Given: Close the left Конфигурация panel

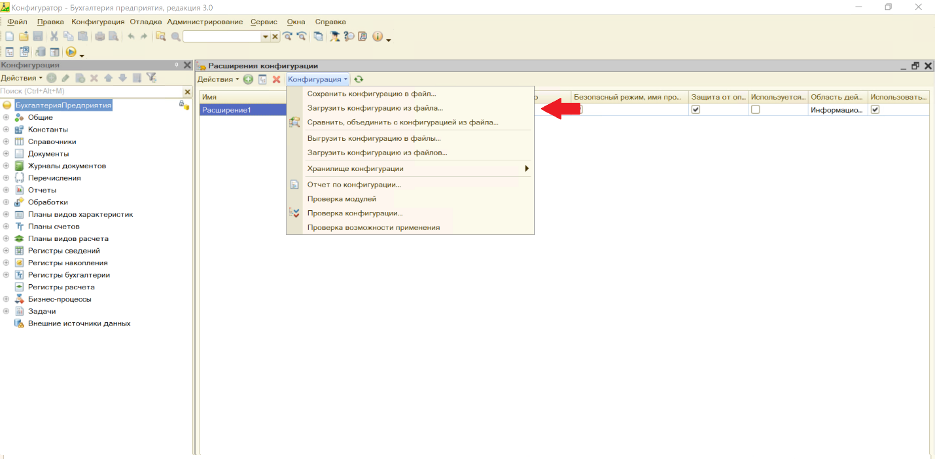Looking at the screenshot, I should 187,65.
